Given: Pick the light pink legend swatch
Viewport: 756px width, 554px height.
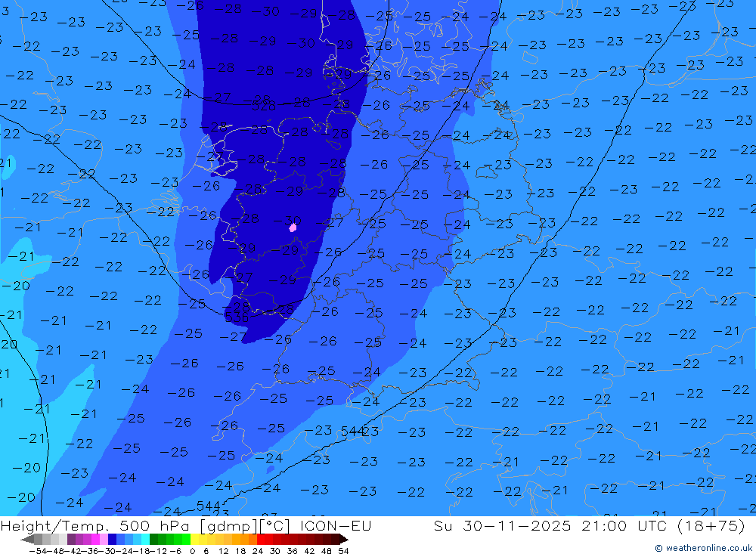Looking at the screenshot, I should (104, 539).
